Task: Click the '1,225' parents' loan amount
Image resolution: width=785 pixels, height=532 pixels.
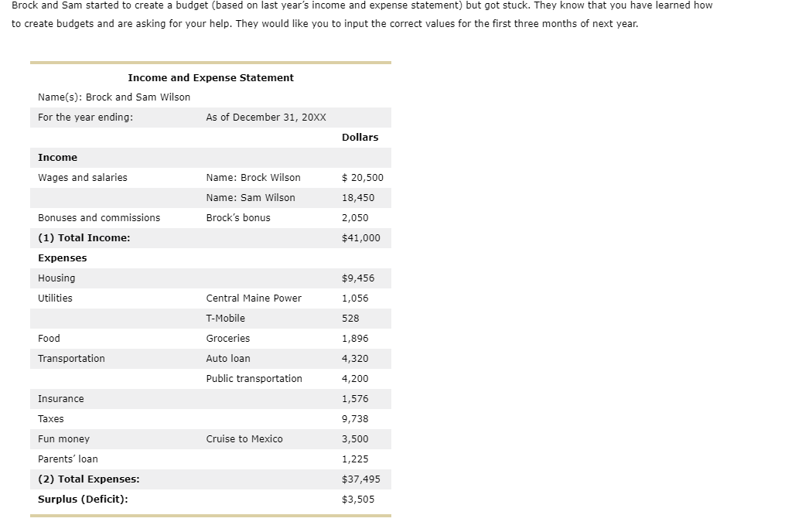Action: 355,459
